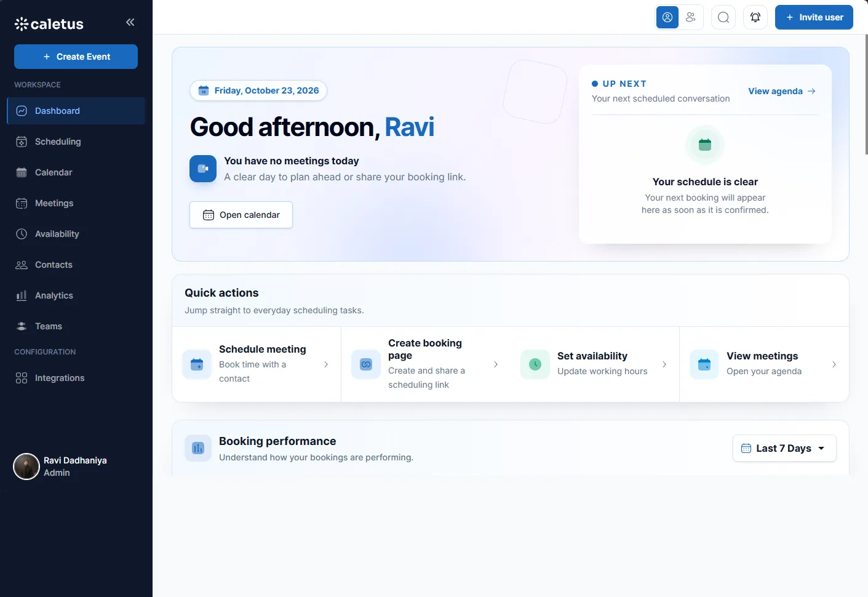Open Dashboard in sidebar
This screenshot has height=597, width=868.
click(76, 111)
